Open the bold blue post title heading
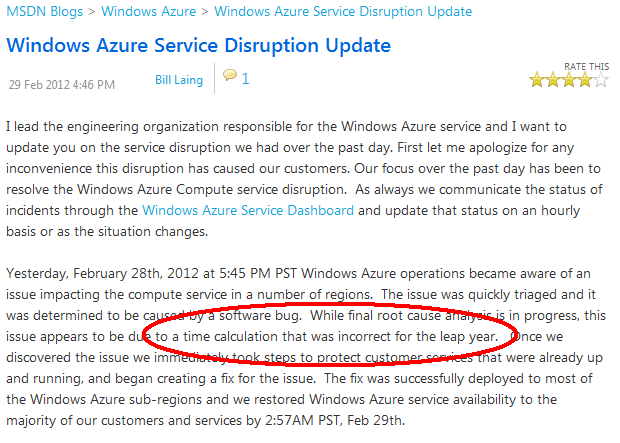 (x=198, y=46)
